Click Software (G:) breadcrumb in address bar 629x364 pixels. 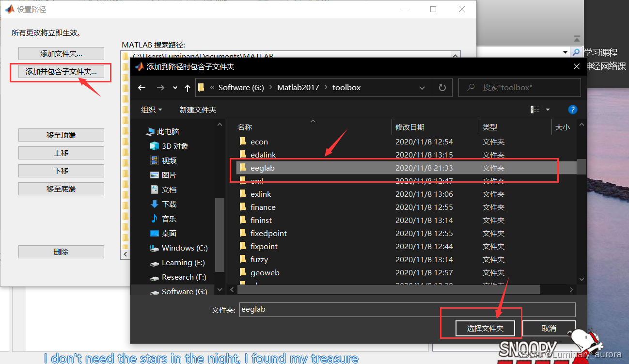[x=241, y=88]
